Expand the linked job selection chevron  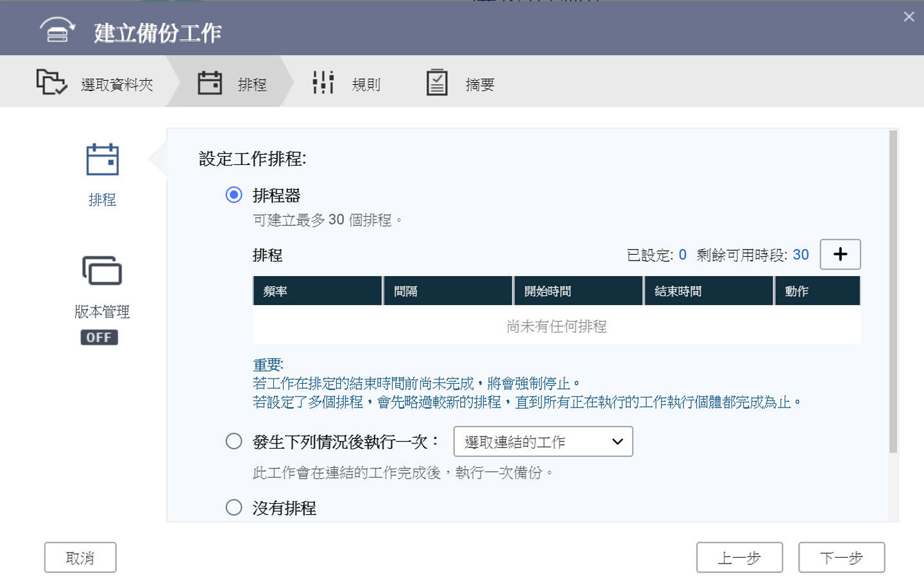[x=617, y=442]
